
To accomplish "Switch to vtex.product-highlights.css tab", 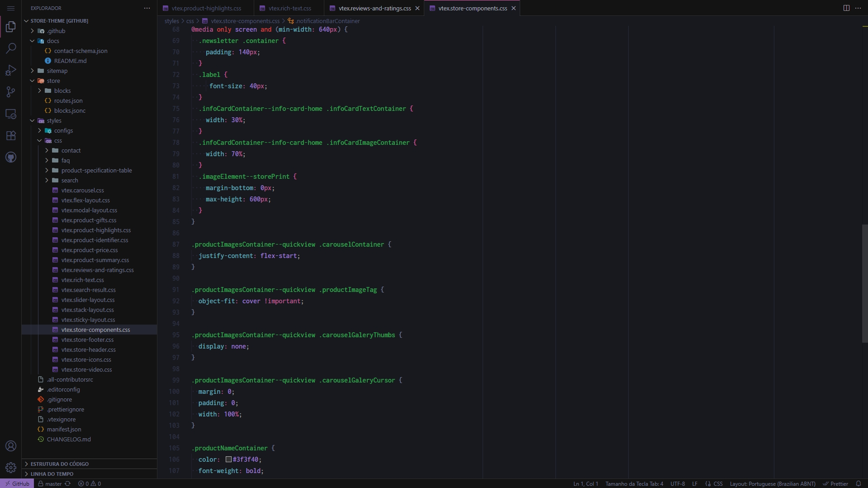I will 206,8.
